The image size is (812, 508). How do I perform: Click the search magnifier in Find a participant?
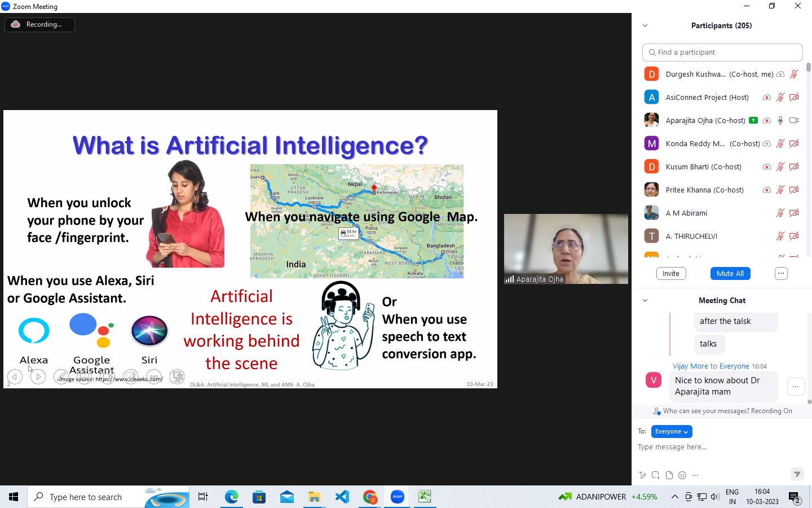[652, 52]
